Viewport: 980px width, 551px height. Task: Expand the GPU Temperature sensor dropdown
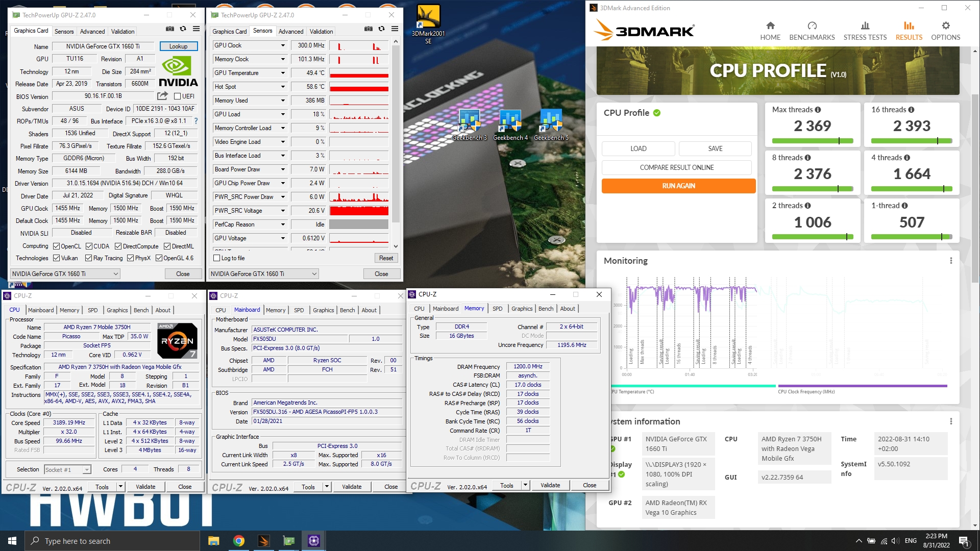(283, 73)
